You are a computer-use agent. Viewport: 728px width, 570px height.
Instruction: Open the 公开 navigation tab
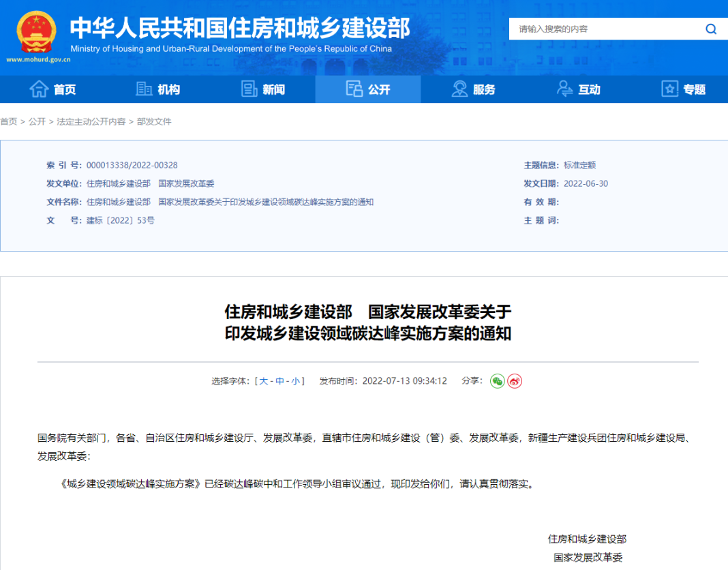tap(368, 89)
